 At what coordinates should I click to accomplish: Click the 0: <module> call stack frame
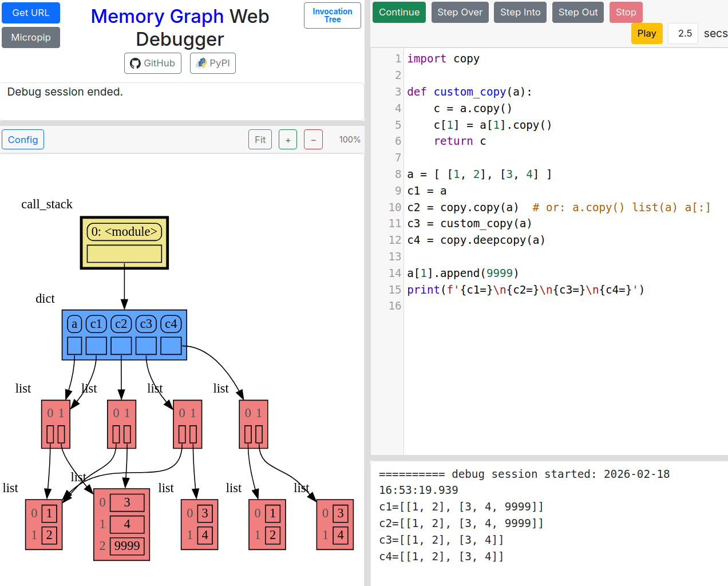[x=124, y=232]
